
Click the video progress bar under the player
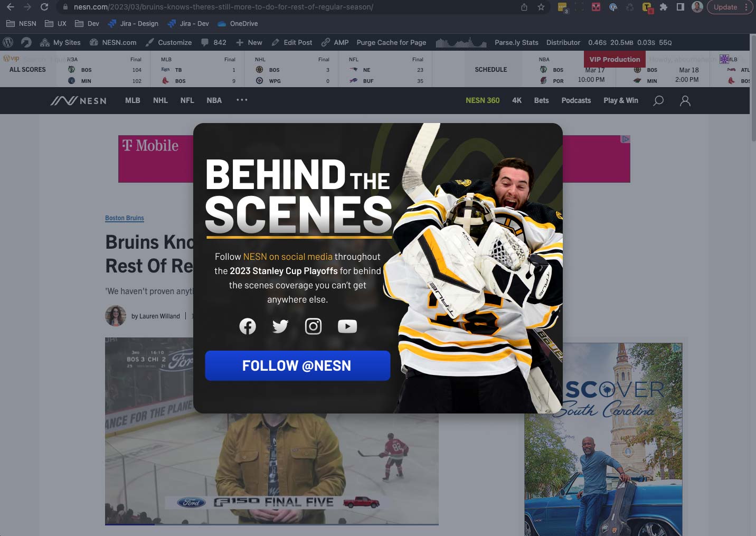click(x=271, y=524)
